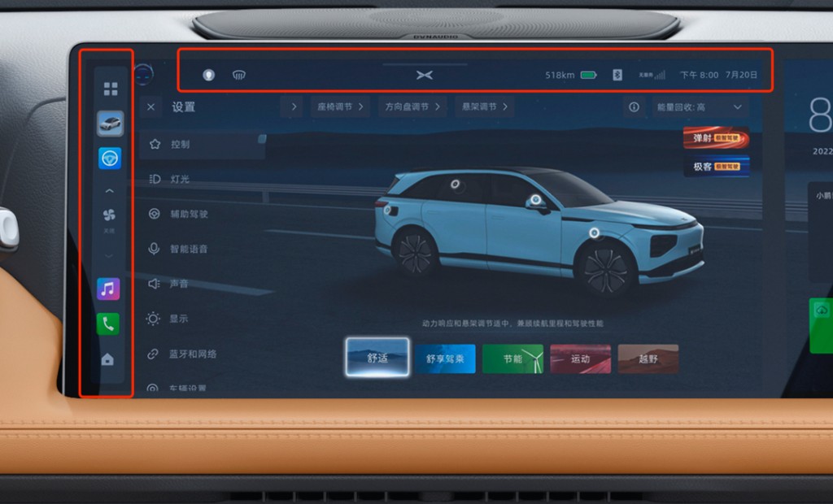
Task: Open the app grid launcher
Action: [111, 89]
